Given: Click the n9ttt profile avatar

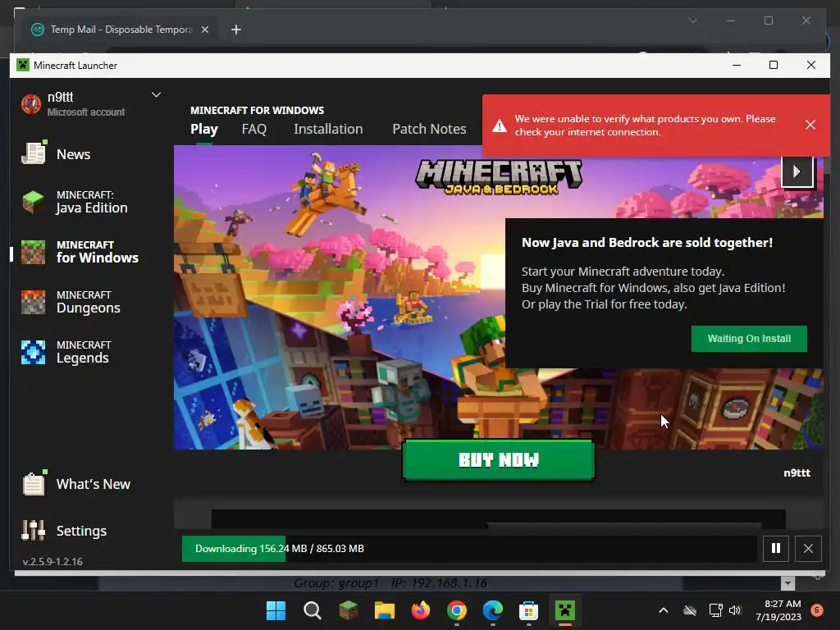Looking at the screenshot, I should pyautogui.click(x=31, y=104).
